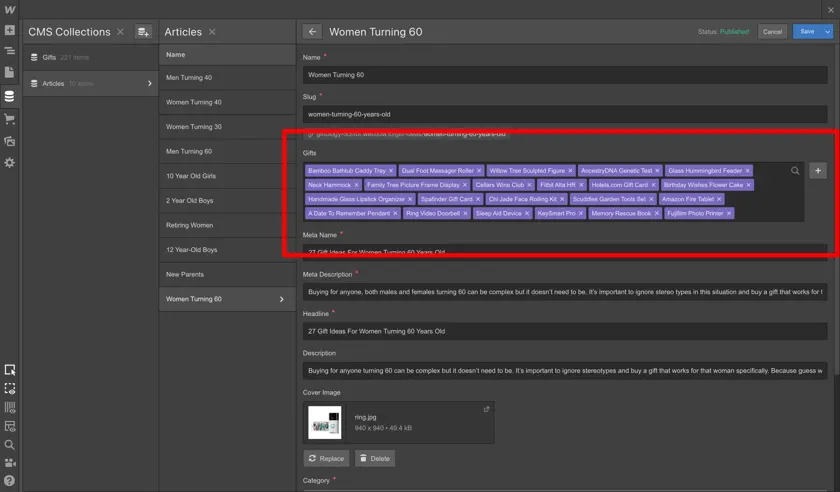The height and width of the screenshot is (492, 840).
Task: Search gifts with the magnifier icon
Action: click(795, 170)
